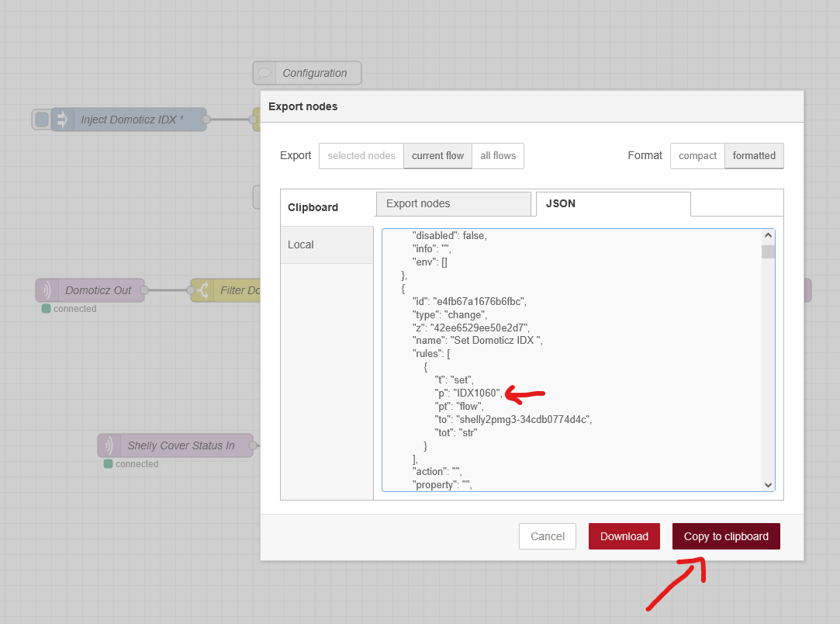Select the Configuration comment node
This screenshot has height=624, width=840.
tap(307, 73)
